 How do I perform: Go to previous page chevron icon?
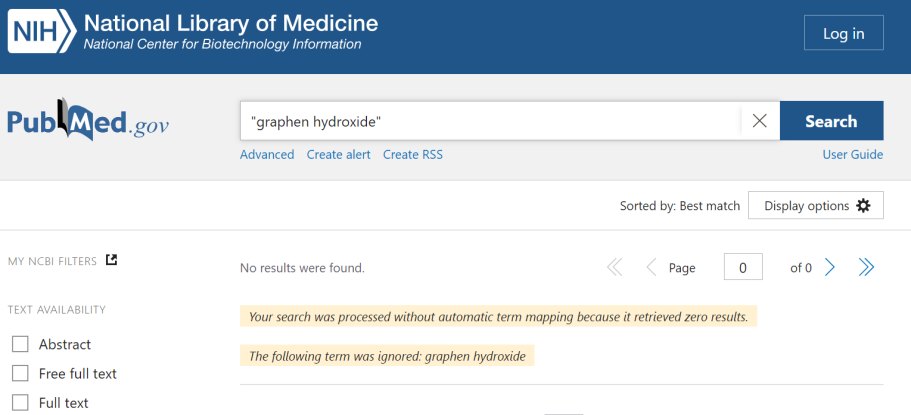coord(651,267)
